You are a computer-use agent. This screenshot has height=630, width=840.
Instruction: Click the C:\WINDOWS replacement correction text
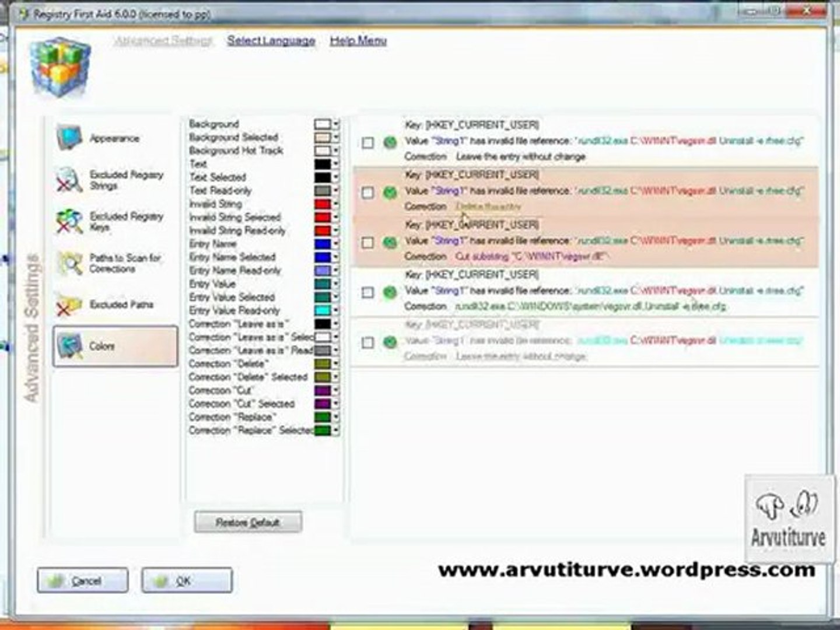(590, 306)
